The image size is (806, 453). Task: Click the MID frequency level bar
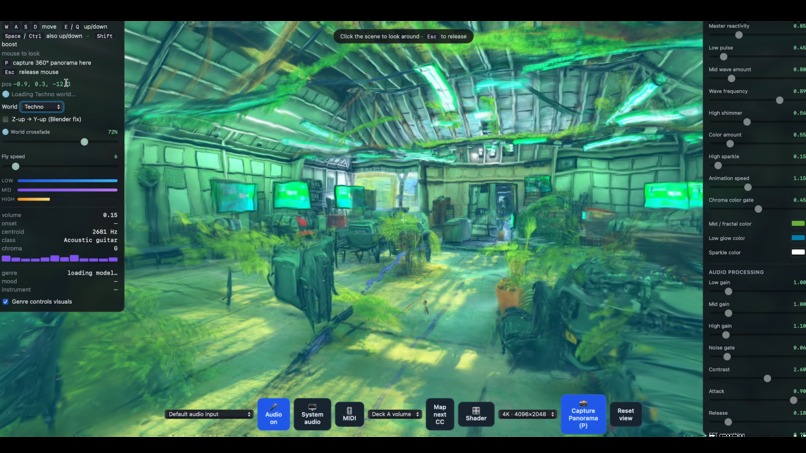[x=67, y=190]
